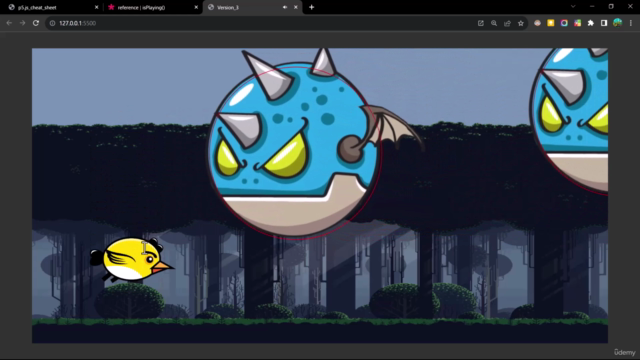
Task: Go back to the previous page
Action: (9, 23)
